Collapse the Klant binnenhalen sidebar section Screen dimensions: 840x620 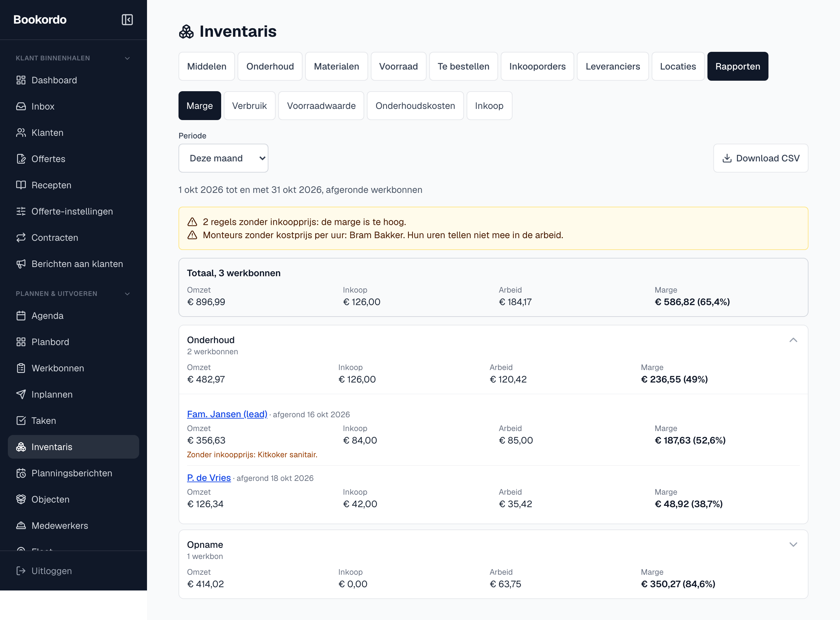127,58
